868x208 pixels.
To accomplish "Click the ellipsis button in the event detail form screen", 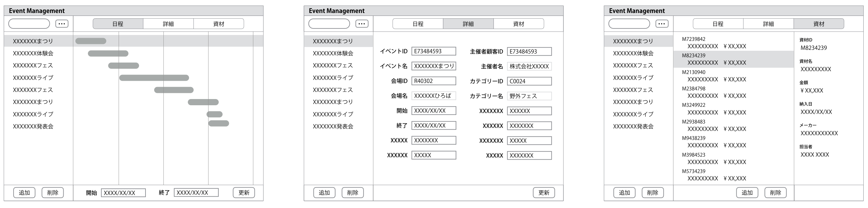I will tap(361, 24).
